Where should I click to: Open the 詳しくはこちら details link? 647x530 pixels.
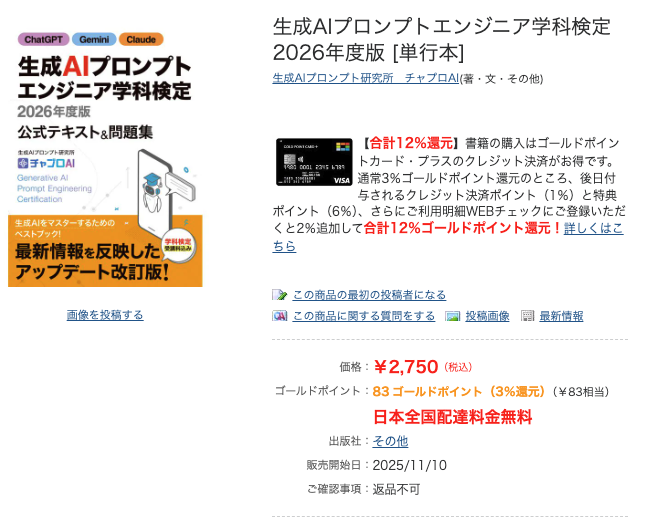[448, 237]
